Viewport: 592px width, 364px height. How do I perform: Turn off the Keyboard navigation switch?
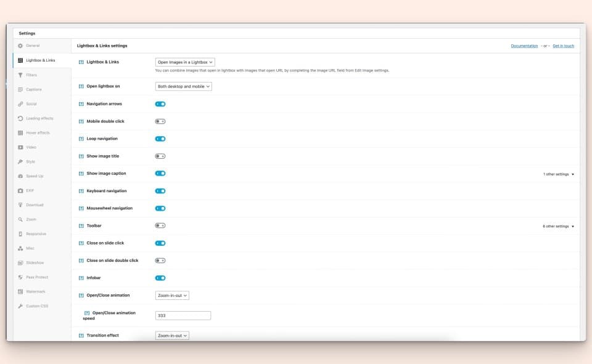pyautogui.click(x=160, y=191)
